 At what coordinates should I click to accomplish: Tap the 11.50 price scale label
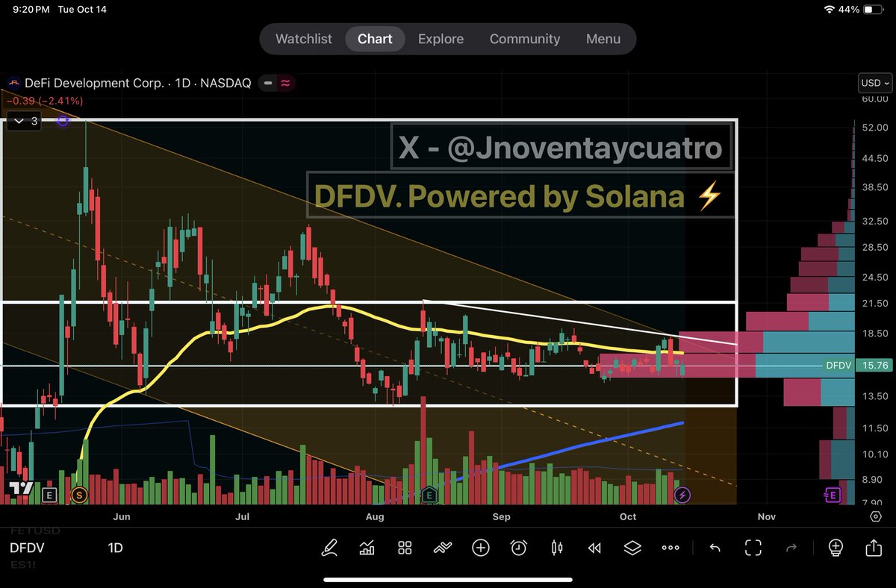pyautogui.click(x=874, y=428)
